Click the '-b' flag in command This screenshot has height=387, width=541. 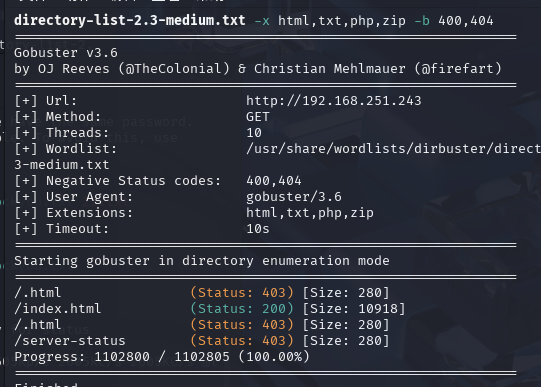[x=422, y=21]
